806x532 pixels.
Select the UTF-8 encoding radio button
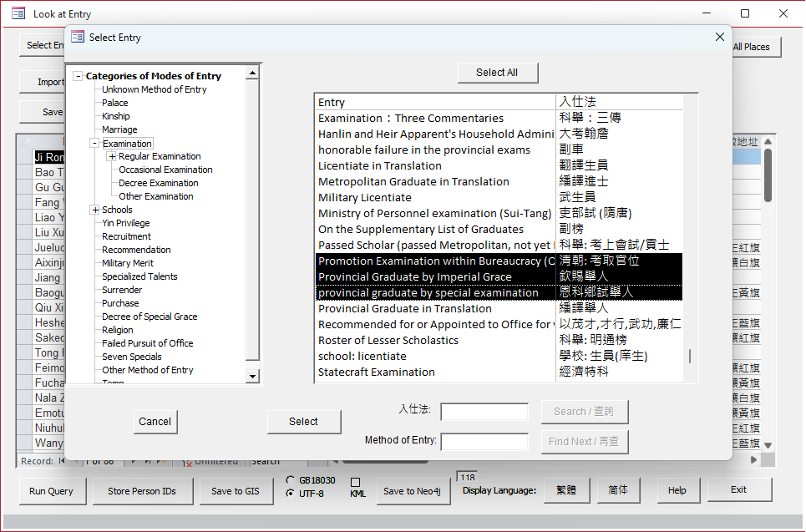pos(290,494)
